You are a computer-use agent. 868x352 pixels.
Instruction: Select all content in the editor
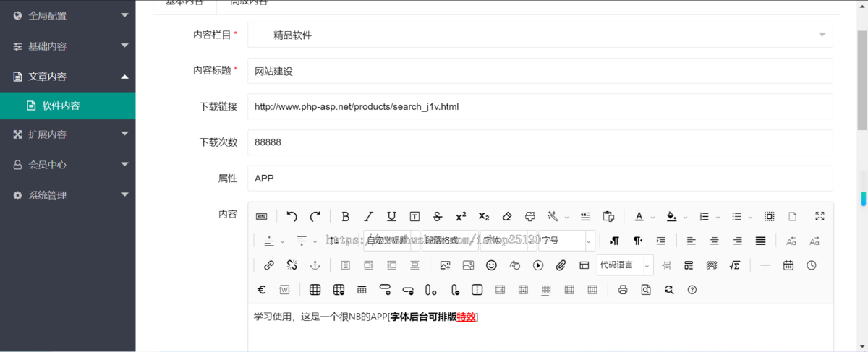[769, 216]
